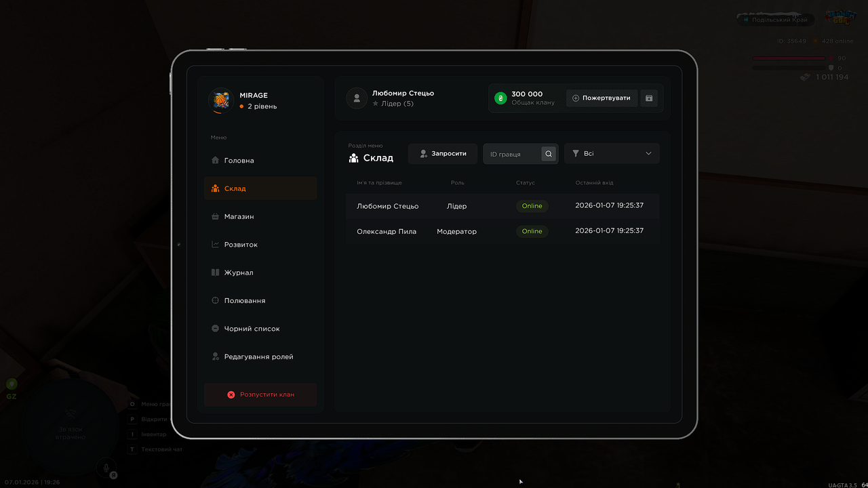Click the home icon beside Головна

(216, 161)
